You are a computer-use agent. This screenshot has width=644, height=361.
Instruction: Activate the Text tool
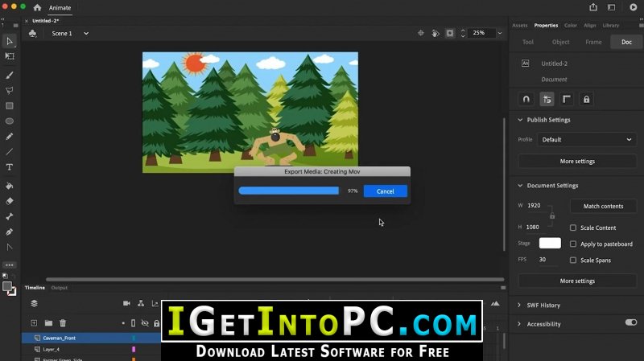point(10,167)
